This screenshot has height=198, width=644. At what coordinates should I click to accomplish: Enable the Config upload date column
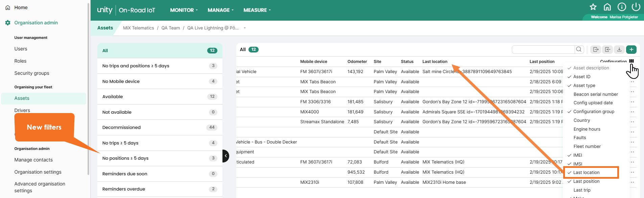pyautogui.click(x=593, y=103)
